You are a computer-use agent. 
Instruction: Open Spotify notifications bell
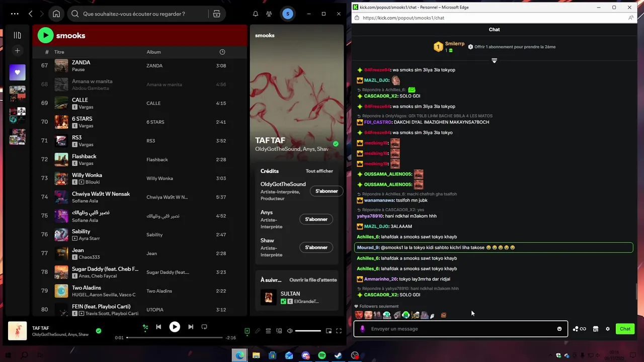coord(256,14)
